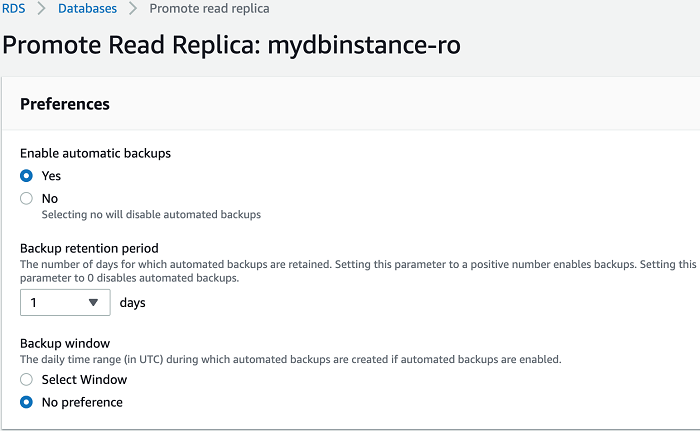Image resolution: width=700 pixels, height=431 pixels.
Task: Click the chevron after the Databases breadcrumb
Action: coord(133,8)
